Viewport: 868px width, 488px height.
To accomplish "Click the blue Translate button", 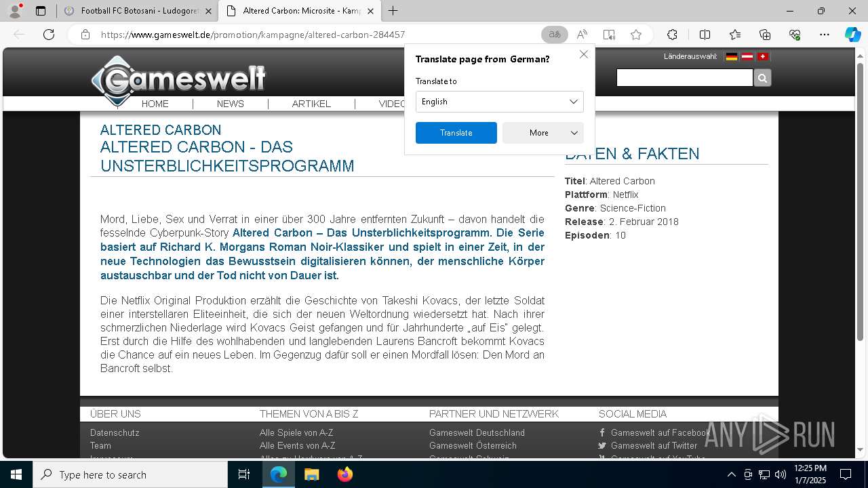I will pos(456,133).
